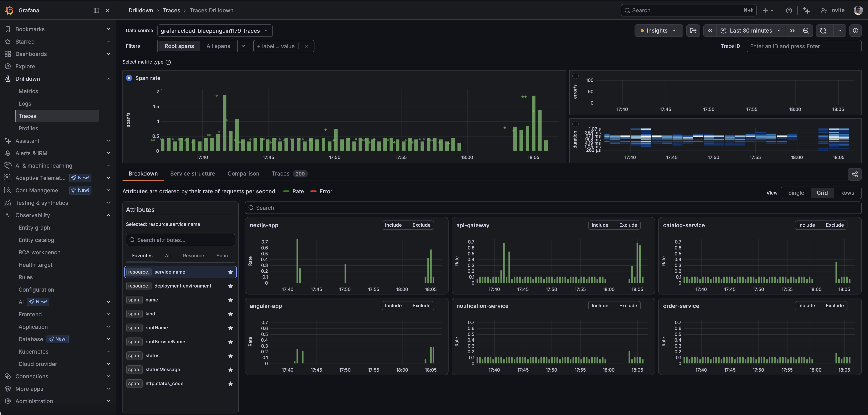868x415 pixels.
Task: Click the Grafana logo icon
Action: tap(9, 10)
